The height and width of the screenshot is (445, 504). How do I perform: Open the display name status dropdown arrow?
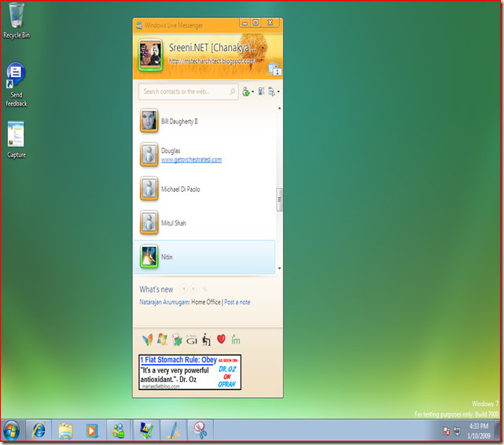coord(263,48)
